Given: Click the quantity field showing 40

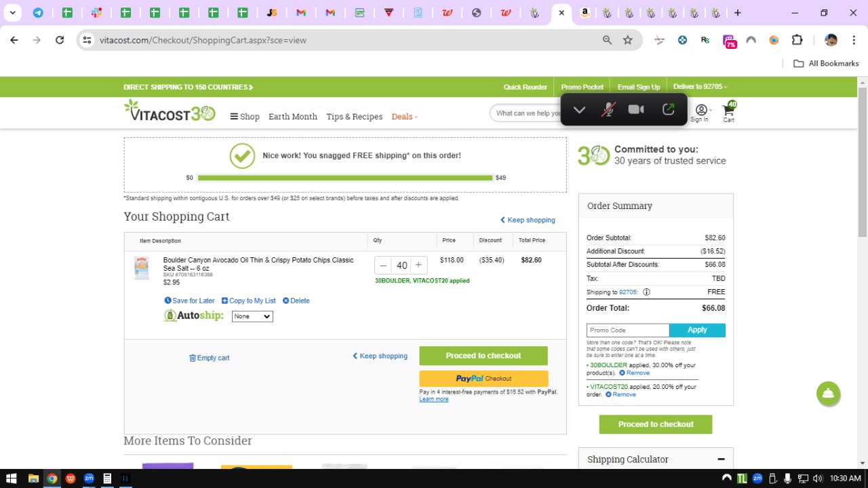Looking at the screenshot, I should tap(401, 265).
